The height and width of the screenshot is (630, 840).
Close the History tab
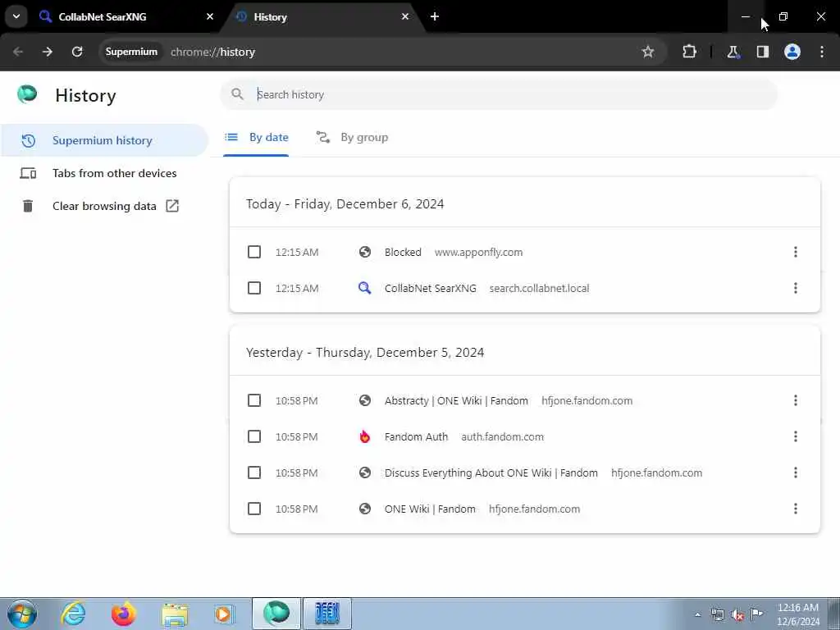[x=405, y=16]
